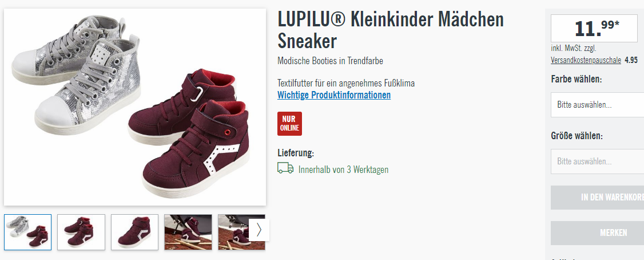Select the fourth thumbnail with drumsticks photo
Screen dimensions: 644x260
(188, 232)
